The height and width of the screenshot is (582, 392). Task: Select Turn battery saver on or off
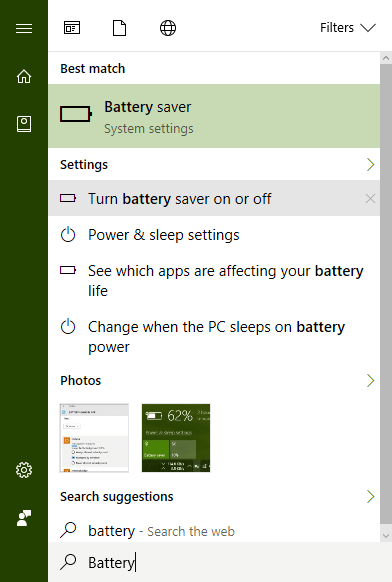pos(214,199)
